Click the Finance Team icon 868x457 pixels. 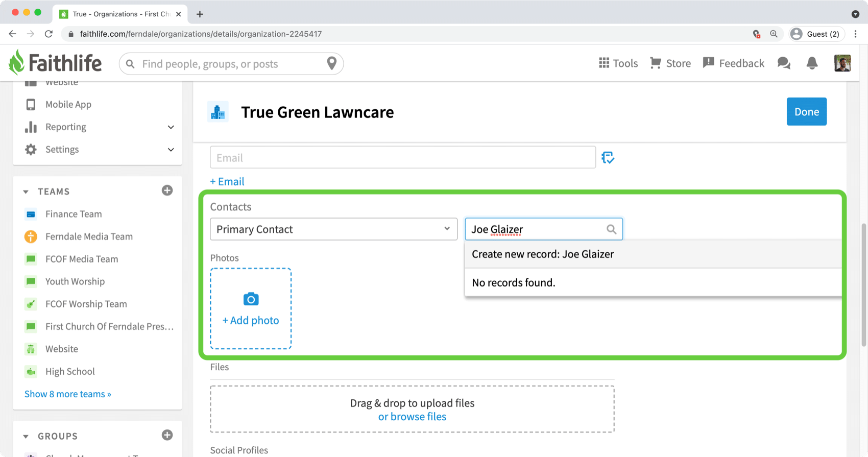point(31,214)
